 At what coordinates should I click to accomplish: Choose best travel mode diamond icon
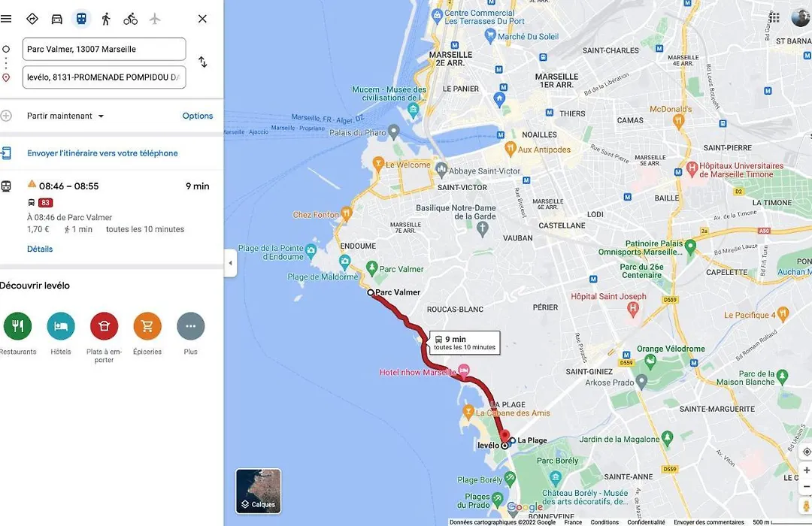32,19
